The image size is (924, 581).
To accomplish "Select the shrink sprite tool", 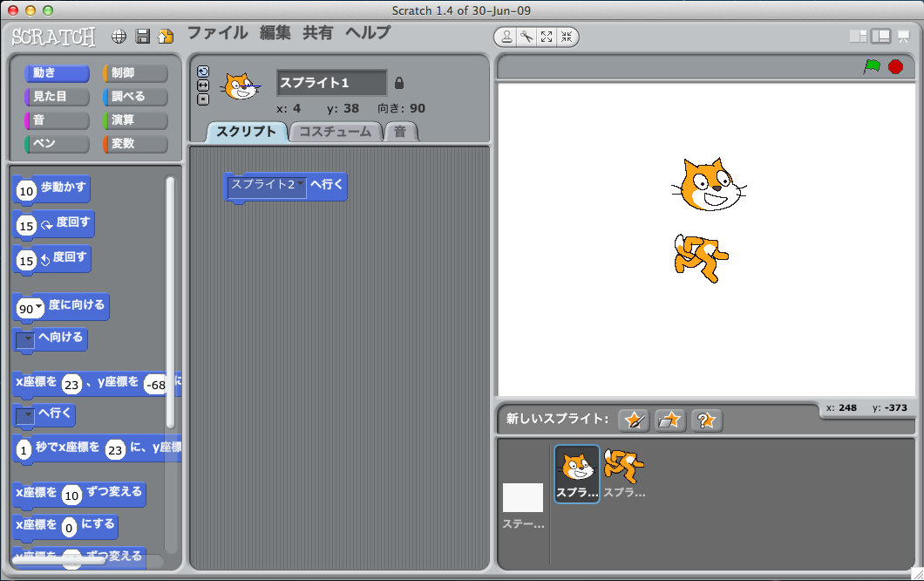I will (567, 38).
